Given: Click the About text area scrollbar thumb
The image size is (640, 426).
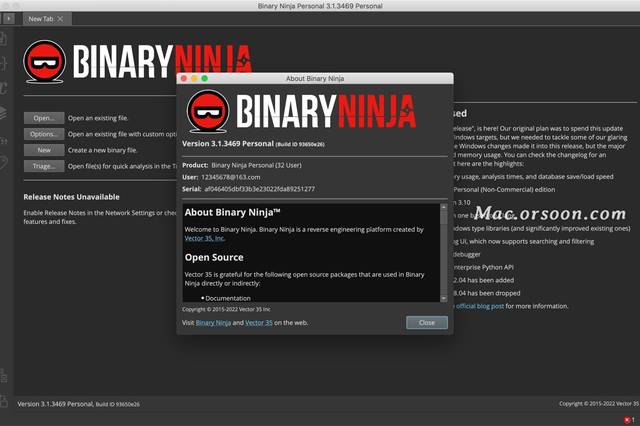Looking at the screenshot, I should click(x=444, y=217).
